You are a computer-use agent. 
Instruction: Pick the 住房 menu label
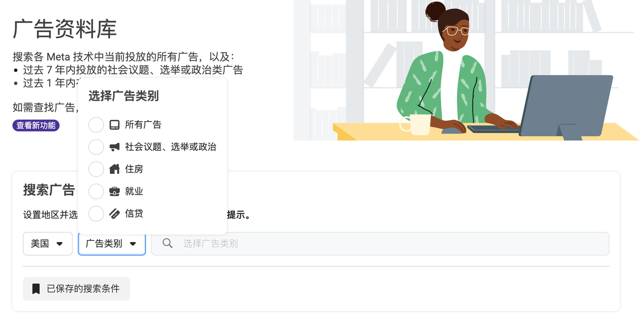coord(134,169)
